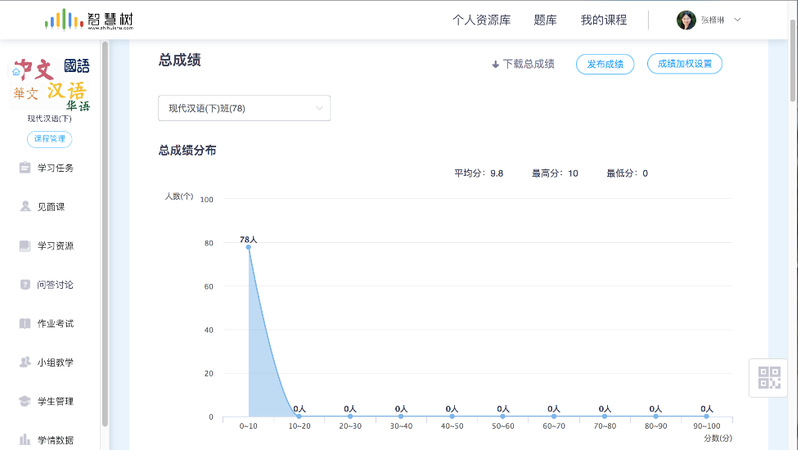
Task: Select 我的课程 in the top navigation
Action: [603, 20]
